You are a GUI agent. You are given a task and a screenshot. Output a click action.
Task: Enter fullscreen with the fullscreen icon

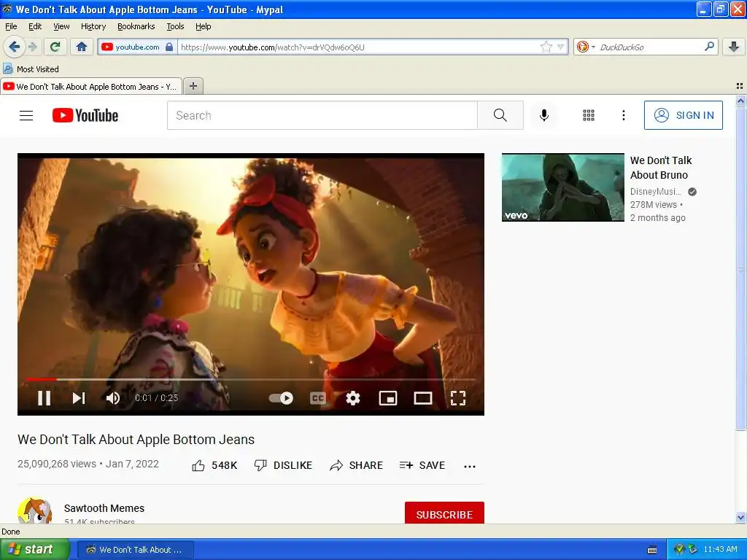pos(458,398)
